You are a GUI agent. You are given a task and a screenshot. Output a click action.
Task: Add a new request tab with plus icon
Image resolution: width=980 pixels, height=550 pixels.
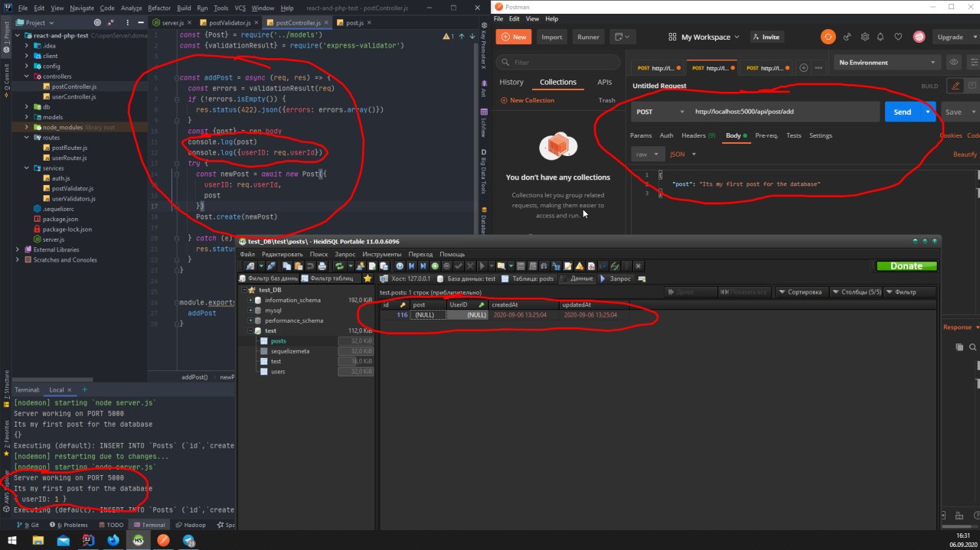803,68
